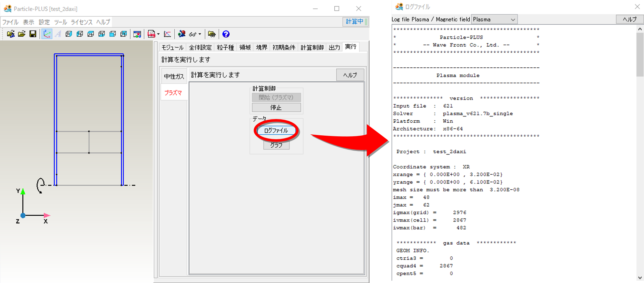This screenshot has height=283, width=644.
Task: Minimize the Particle-PLUS window
Action: pyautogui.click(x=315, y=9)
